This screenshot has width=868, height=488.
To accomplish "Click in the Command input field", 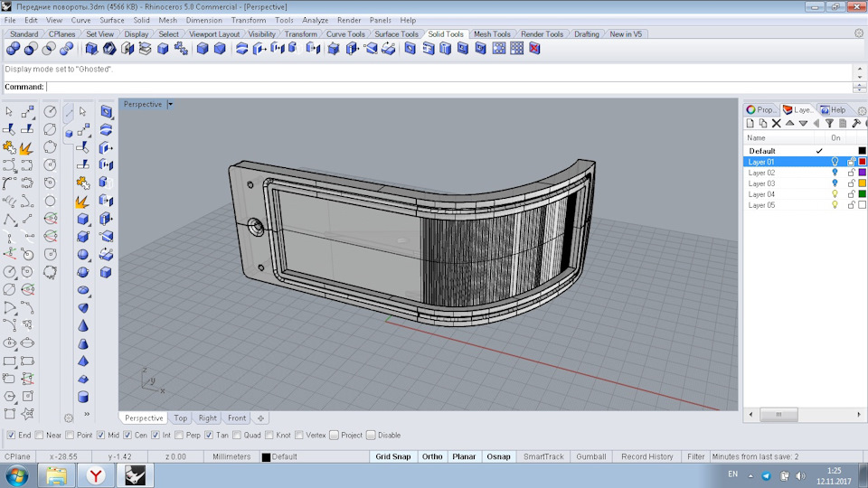I will [448, 87].
